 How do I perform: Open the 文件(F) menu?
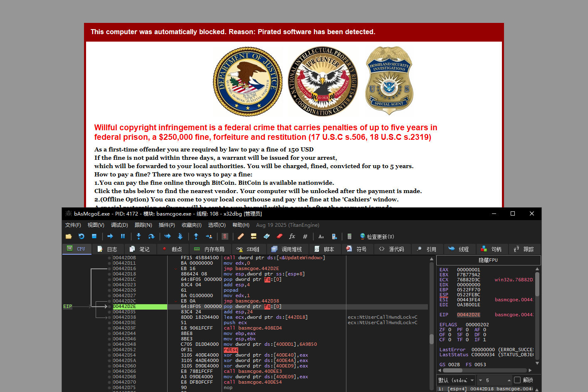73,225
